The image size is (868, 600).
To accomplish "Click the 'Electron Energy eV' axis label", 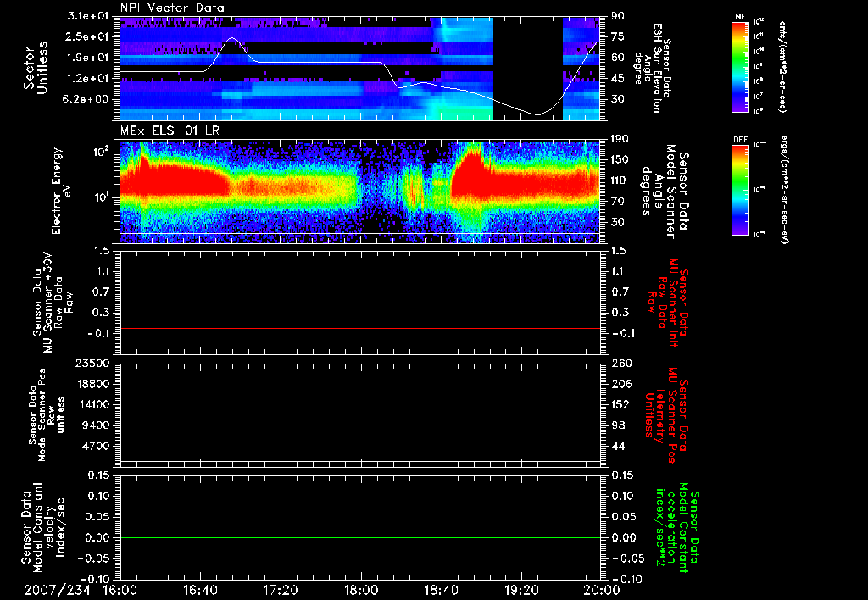I will [62, 191].
